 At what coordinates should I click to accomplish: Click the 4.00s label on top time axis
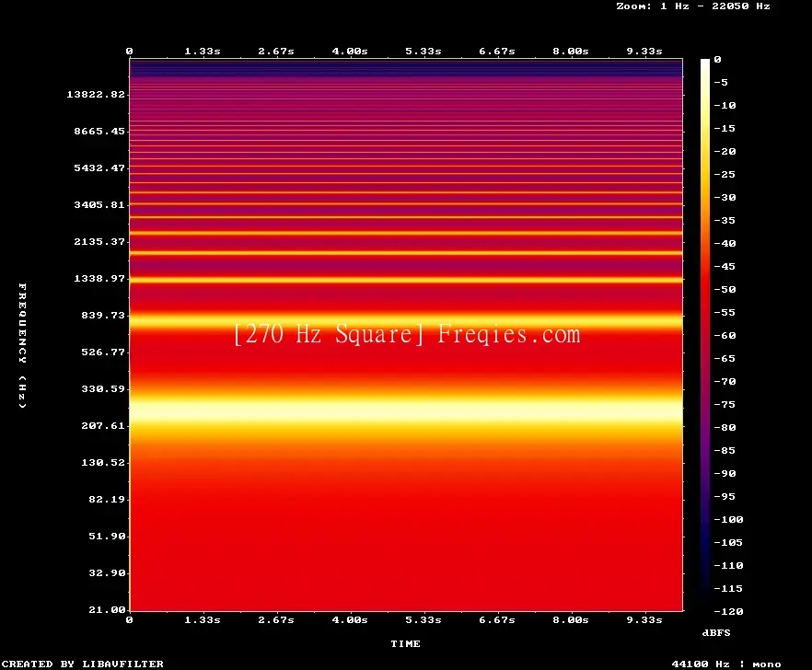pos(350,52)
